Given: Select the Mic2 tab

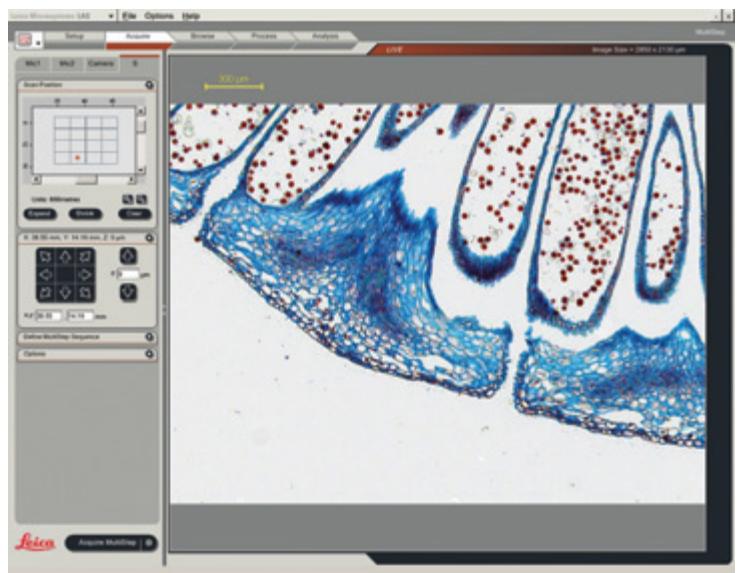Looking at the screenshot, I should pos(67,63).
